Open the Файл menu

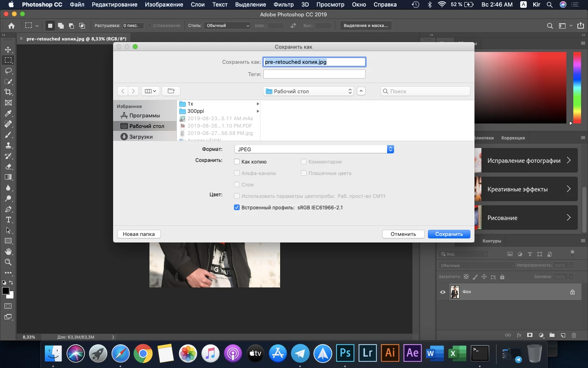77,4
